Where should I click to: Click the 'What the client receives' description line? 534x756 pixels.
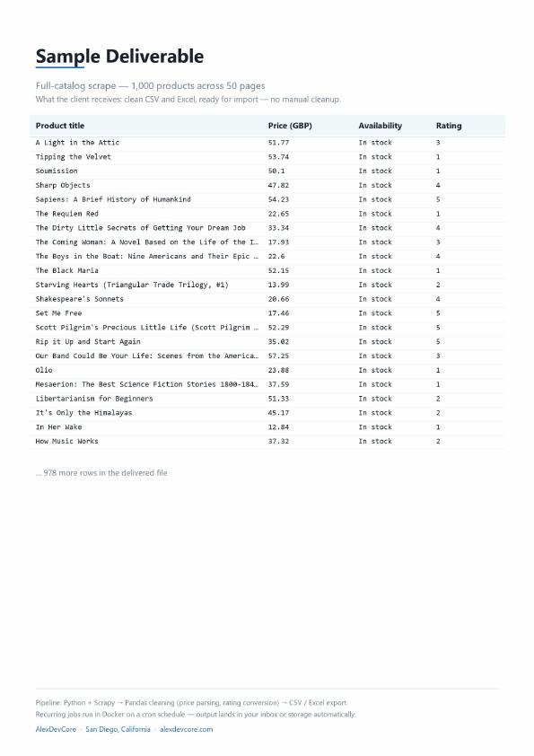(x=188, y=100)
